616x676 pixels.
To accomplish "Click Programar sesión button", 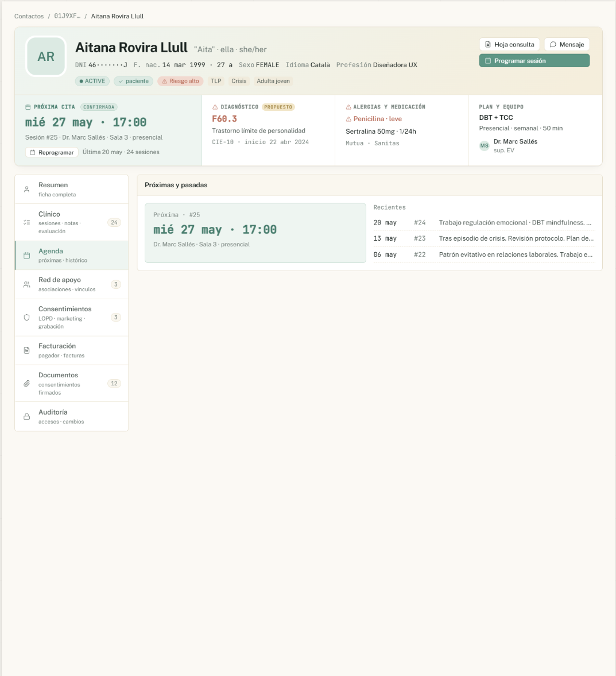I will pos(534,61).
